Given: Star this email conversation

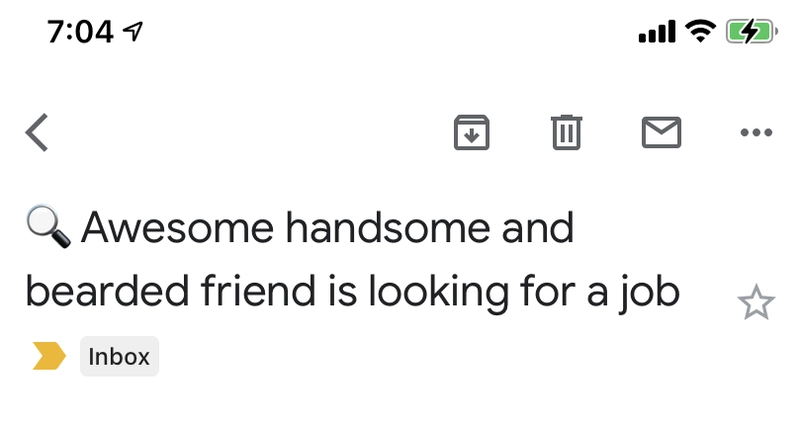Looking at the screenshot, I should click(756, 303).
